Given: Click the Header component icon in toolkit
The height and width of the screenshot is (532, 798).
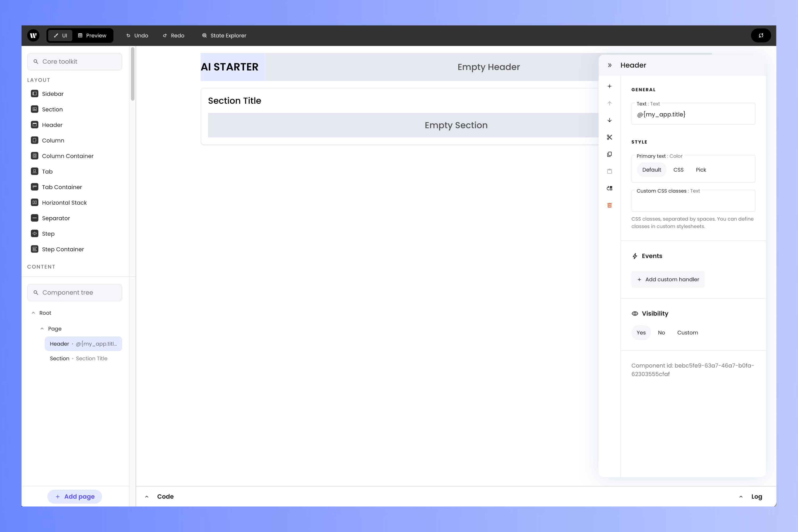Looking at the screenshot, I should [35, 125].
